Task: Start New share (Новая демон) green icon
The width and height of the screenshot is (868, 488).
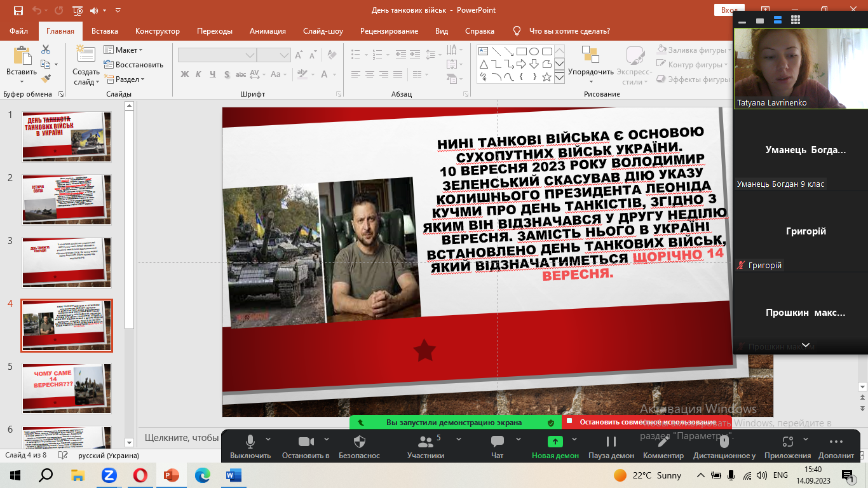Action: 555,442
